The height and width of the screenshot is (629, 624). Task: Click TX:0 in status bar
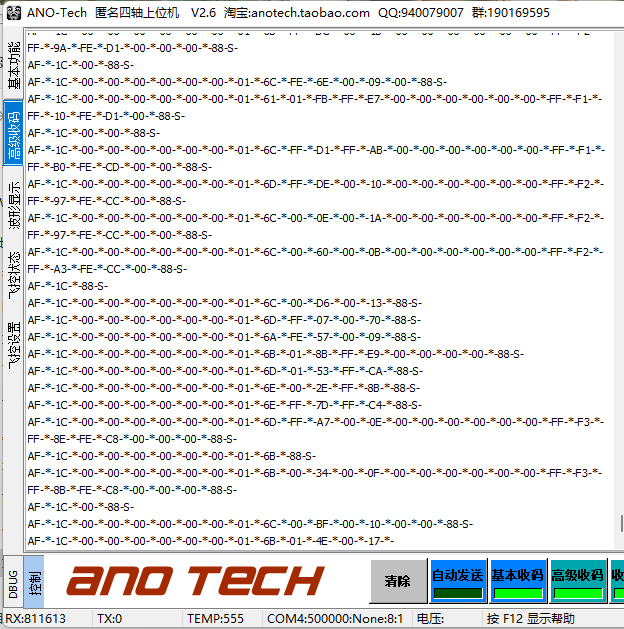point(109,619)
